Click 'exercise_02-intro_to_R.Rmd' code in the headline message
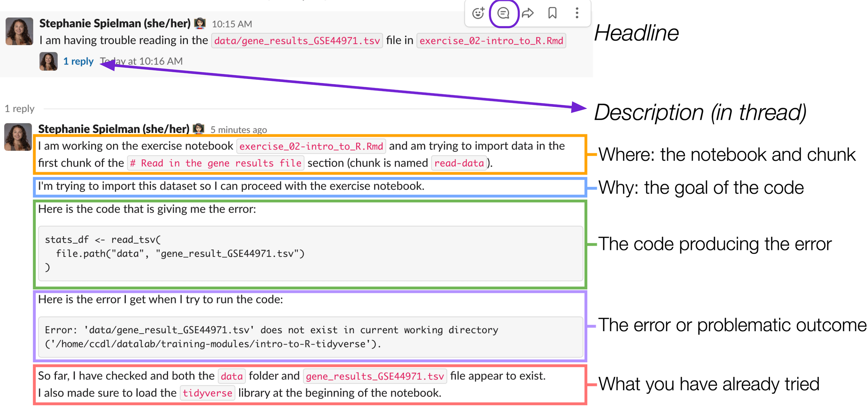Screen dimensions: 868x408 click(x=491, y=41)
